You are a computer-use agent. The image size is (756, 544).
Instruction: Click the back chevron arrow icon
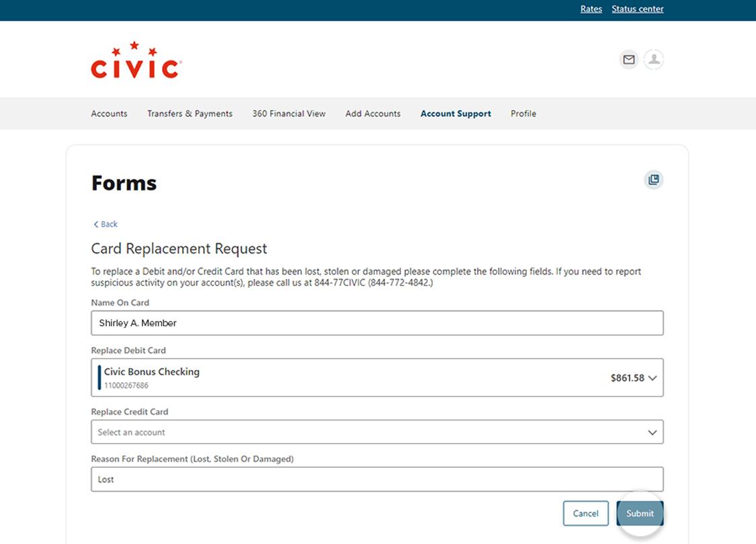(x=95, y=224)
